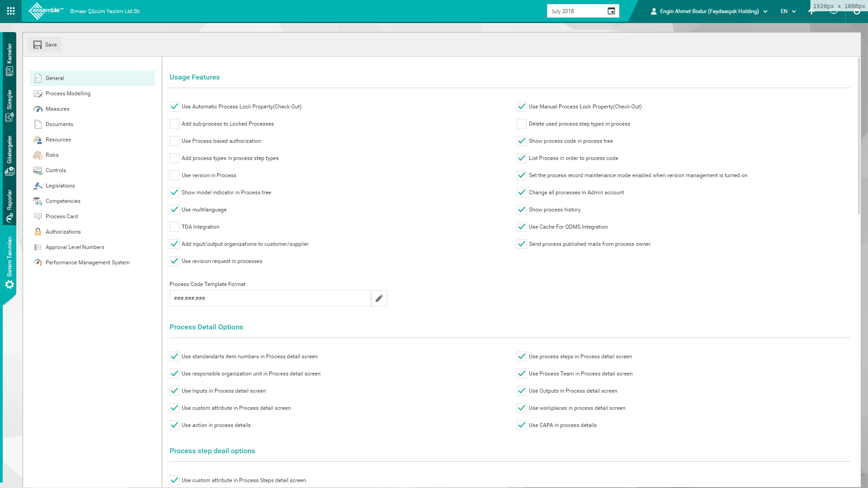Click the Save button

point(45,45)
